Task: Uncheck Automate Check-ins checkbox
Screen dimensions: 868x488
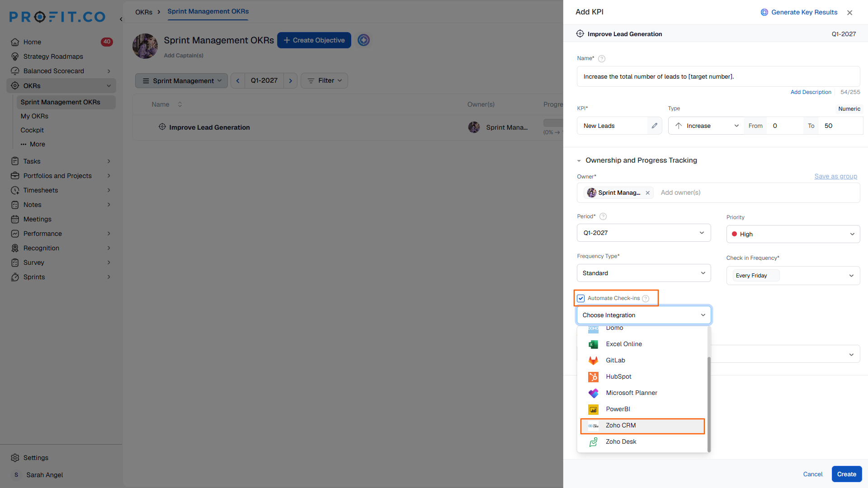Action: (x=581, y=299)
